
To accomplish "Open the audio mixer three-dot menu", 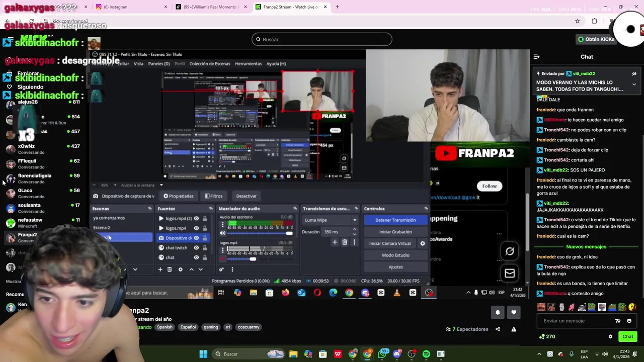I will pyautogui.click(x=232, y=269).
